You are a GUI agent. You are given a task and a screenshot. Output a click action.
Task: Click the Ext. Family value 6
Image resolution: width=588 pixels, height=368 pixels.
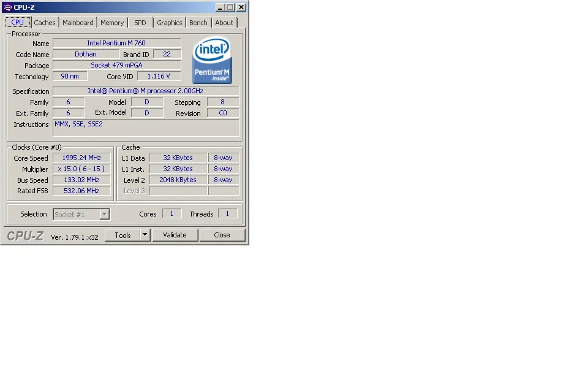pos(69,113)
